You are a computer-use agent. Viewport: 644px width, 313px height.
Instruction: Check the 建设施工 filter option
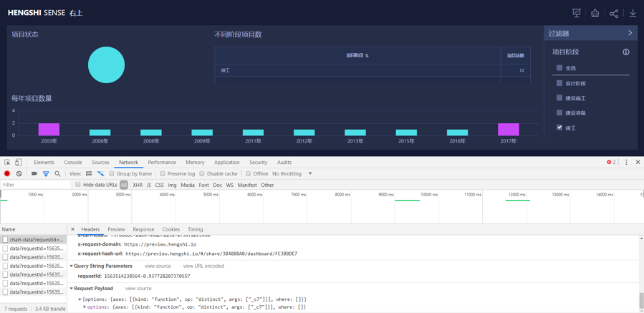[559, 97]
